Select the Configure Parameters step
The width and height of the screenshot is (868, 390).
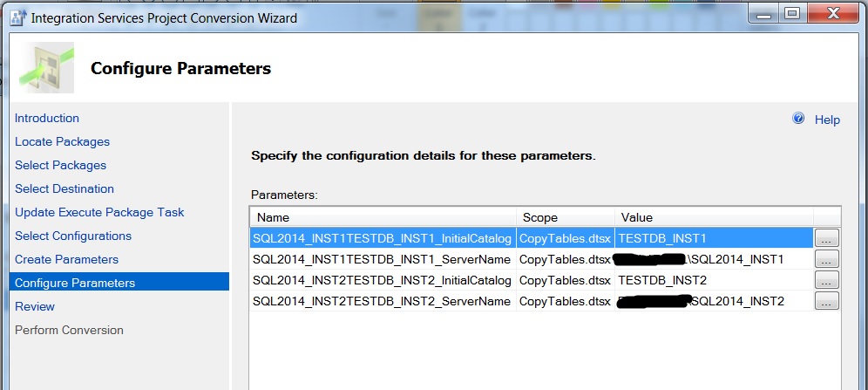[75, 283]
